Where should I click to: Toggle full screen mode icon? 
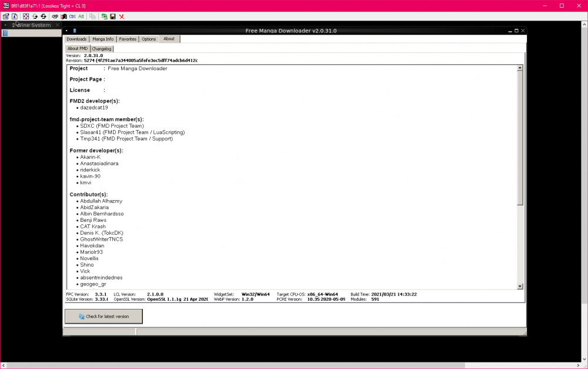[26, 16]
